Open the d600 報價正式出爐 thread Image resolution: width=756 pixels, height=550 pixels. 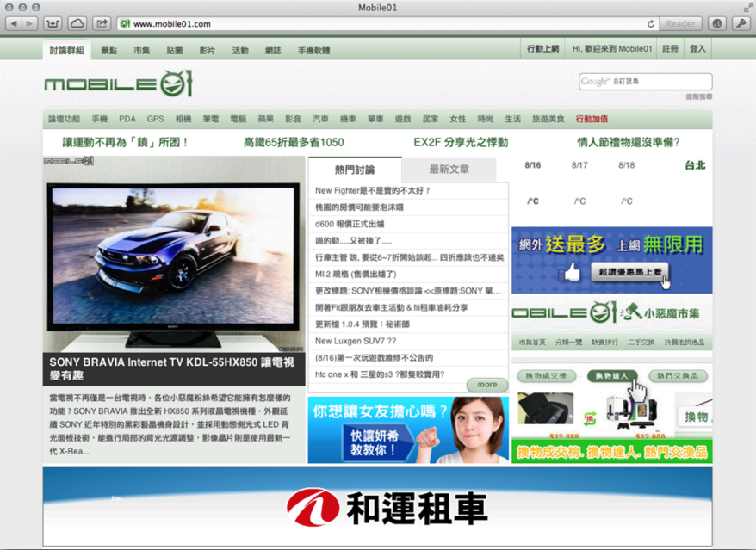click(350, 224)
